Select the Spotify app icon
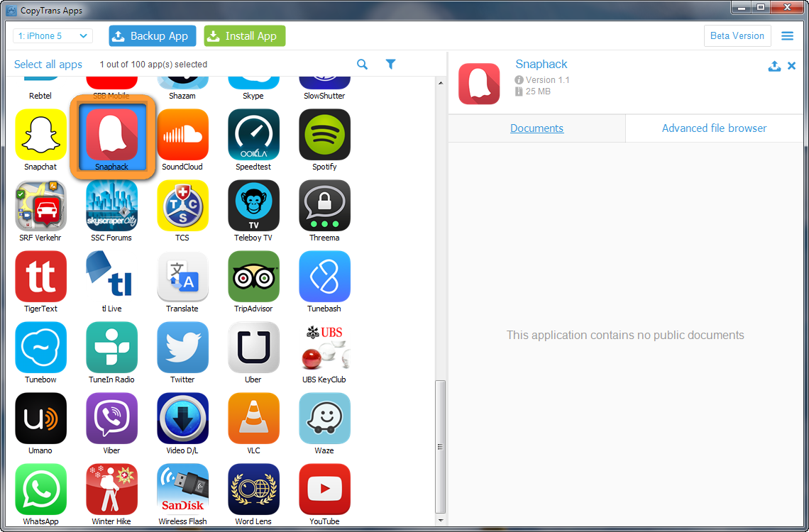Viewport: 809px width, 532px height. pyautogui.click(x=324, y=135)
